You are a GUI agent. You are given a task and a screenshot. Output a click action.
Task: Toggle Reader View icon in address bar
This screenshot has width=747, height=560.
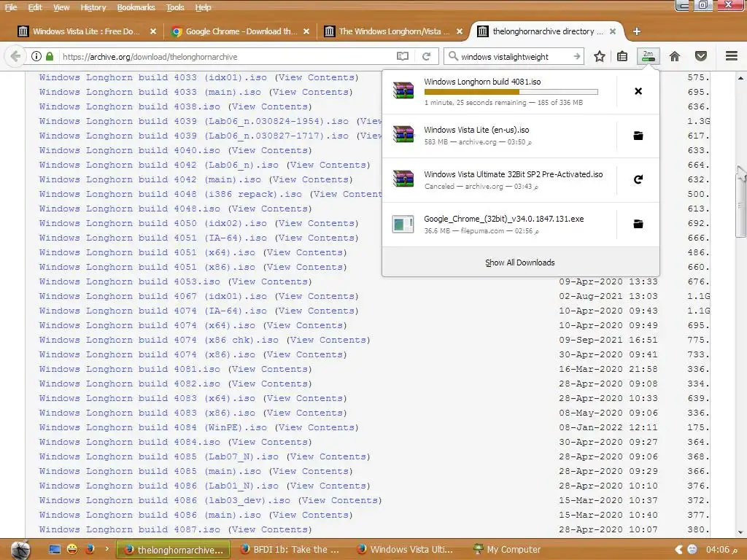point(403,56)
